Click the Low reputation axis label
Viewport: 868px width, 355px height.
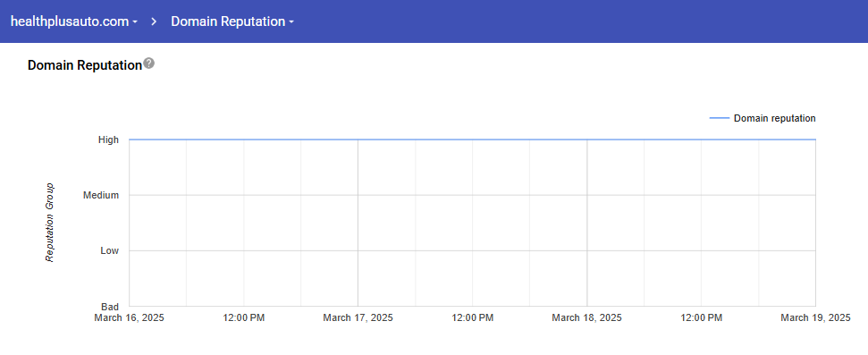pos(110,250)
